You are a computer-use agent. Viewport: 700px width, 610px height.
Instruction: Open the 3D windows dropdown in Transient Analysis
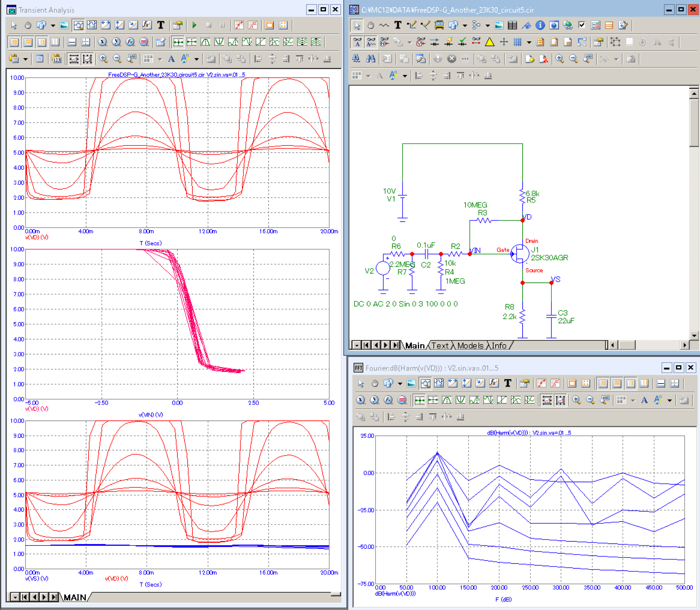[x=53, y=25]
